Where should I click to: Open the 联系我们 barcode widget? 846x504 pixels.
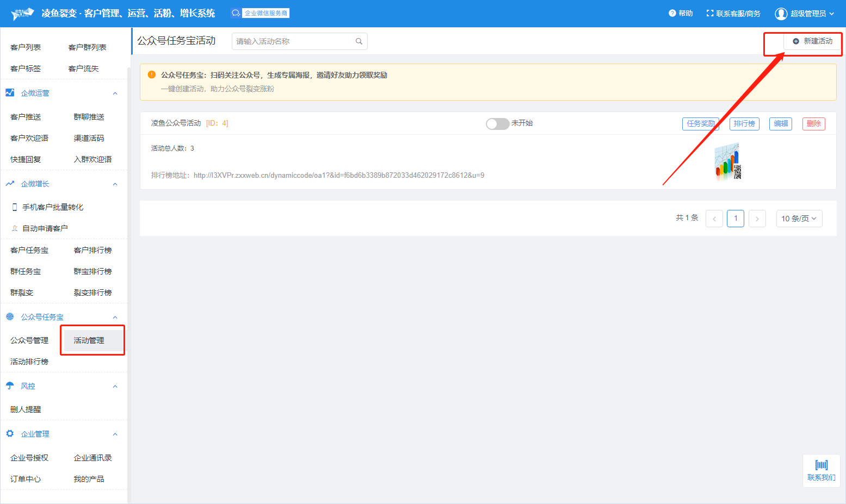(821, 470)
